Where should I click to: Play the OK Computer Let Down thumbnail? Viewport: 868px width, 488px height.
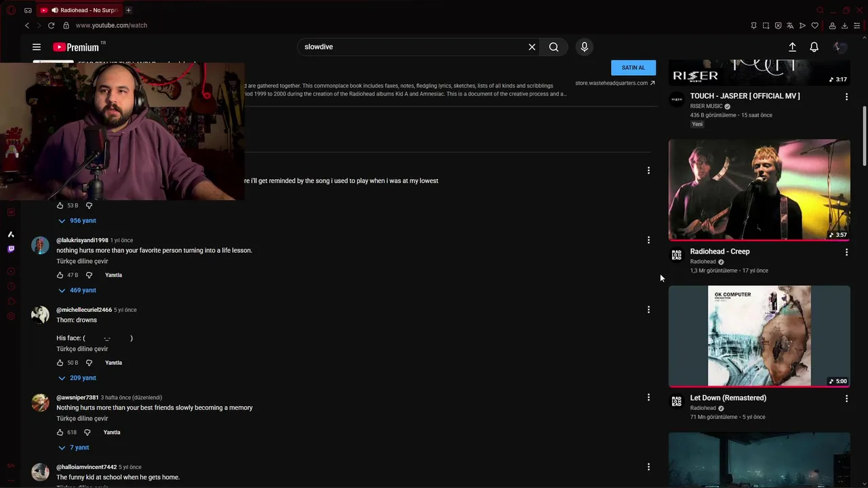(759, 336)
